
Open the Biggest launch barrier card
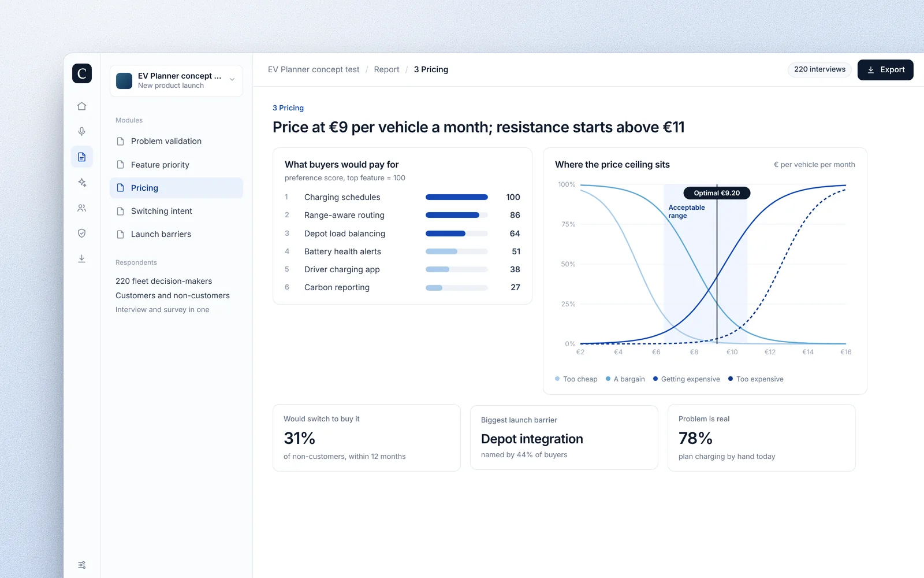click(x=564, y=438)
